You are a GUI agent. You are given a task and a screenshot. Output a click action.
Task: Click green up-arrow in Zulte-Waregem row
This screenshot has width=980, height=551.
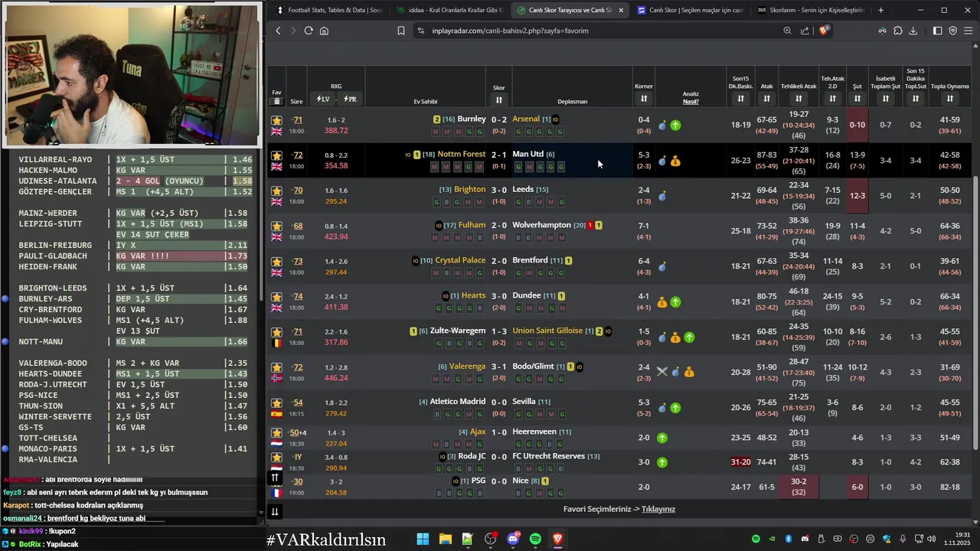coord(689,337)
